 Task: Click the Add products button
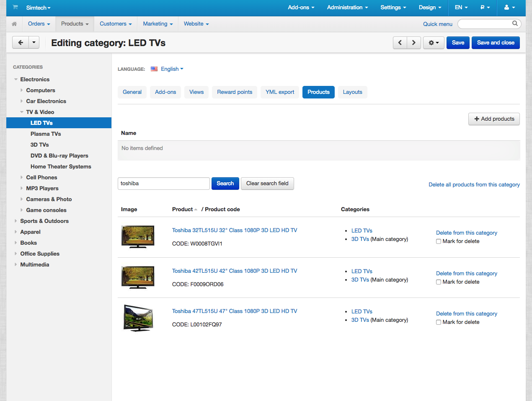click(x=494, y=119)
